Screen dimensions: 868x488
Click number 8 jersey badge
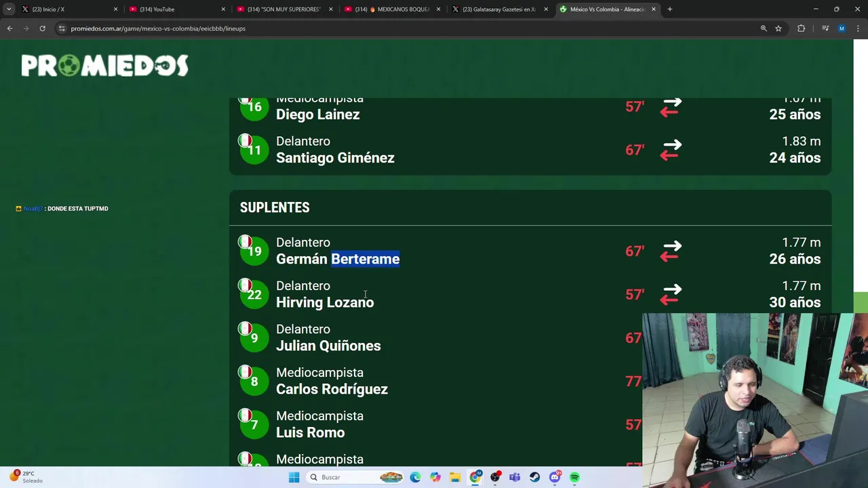point(254,381)
